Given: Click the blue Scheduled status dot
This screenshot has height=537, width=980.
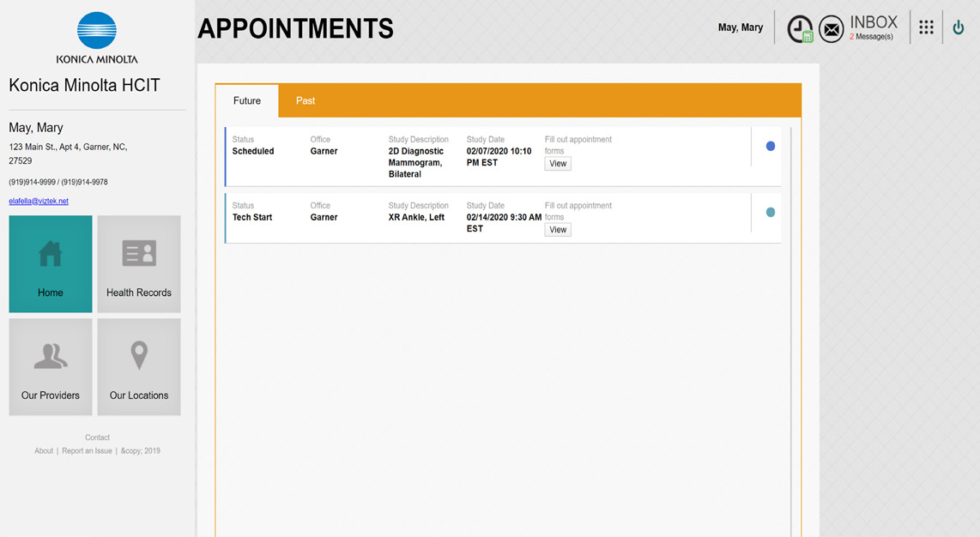Looking at the screenshot, I should pos(770,147).
